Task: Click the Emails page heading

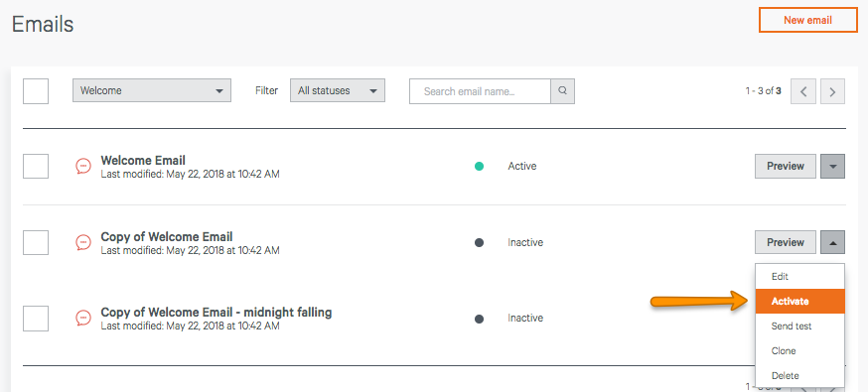Action: tap(43, 25)
